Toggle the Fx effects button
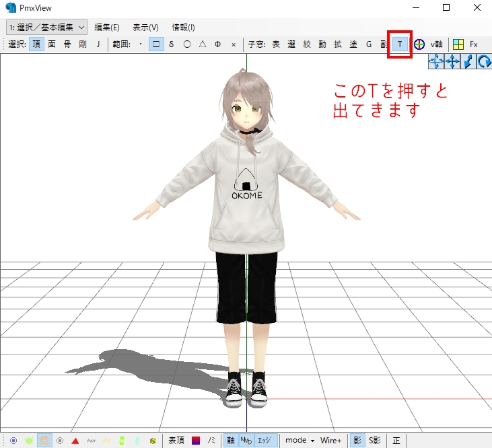 [473, 44]
